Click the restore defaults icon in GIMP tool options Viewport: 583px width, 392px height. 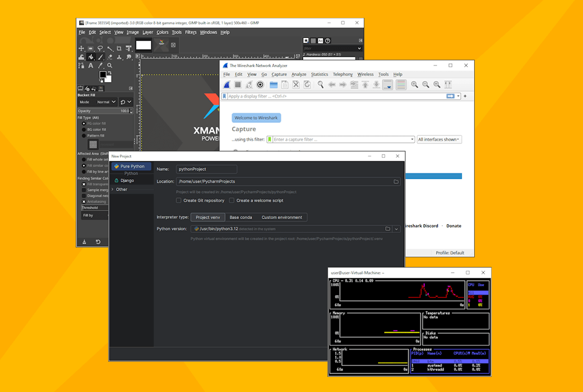[x=98, y=242]
